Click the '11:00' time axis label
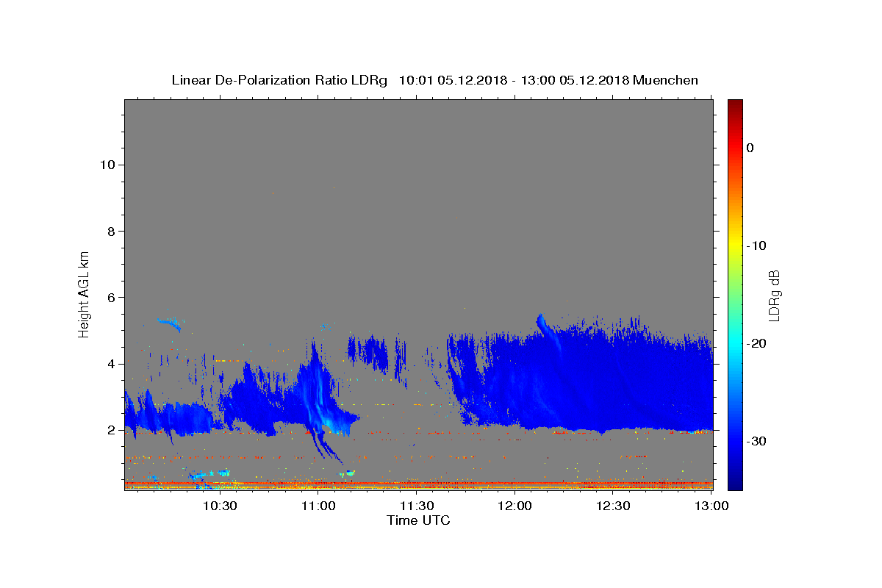The image size is (882, 588). coord(318,506)
